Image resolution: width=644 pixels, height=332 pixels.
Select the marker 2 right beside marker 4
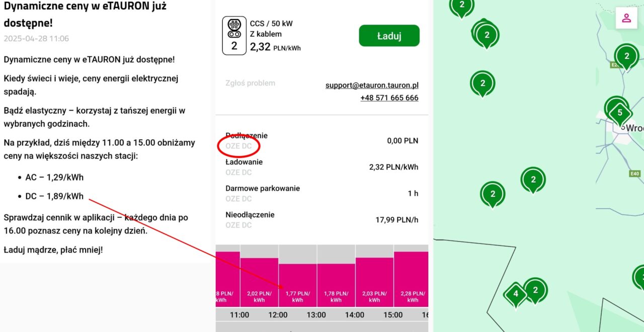click(535, 290)
